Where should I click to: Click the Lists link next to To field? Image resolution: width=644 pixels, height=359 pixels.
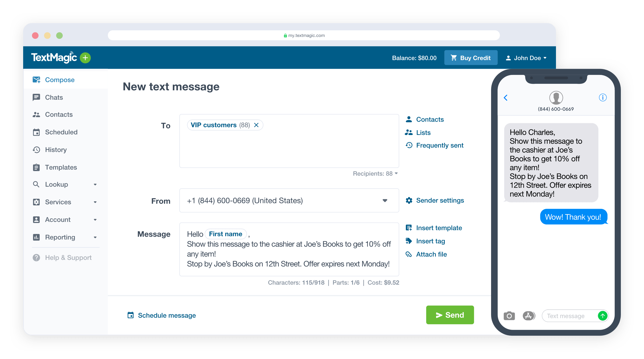pos(423,133)
